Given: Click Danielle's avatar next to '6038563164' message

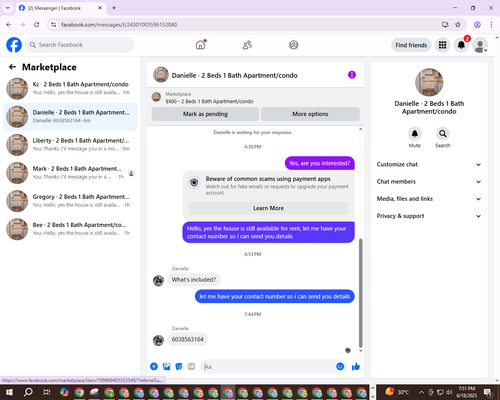Looking at the screenshot, I should click(x=158, y=340).
